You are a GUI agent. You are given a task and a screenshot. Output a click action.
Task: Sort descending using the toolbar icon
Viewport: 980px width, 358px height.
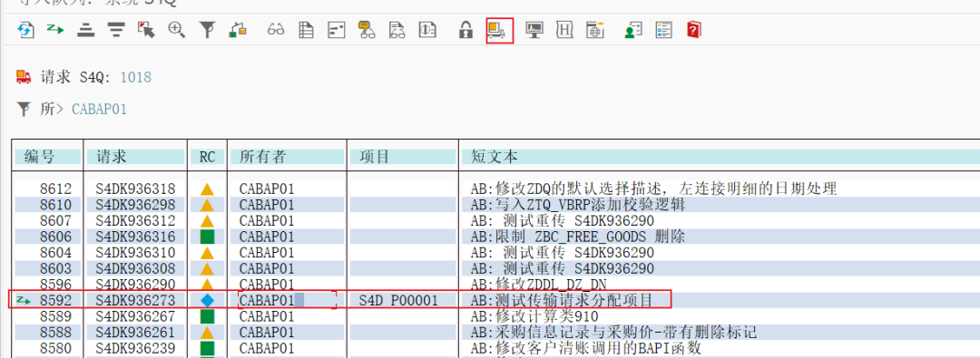click(115, 29)
